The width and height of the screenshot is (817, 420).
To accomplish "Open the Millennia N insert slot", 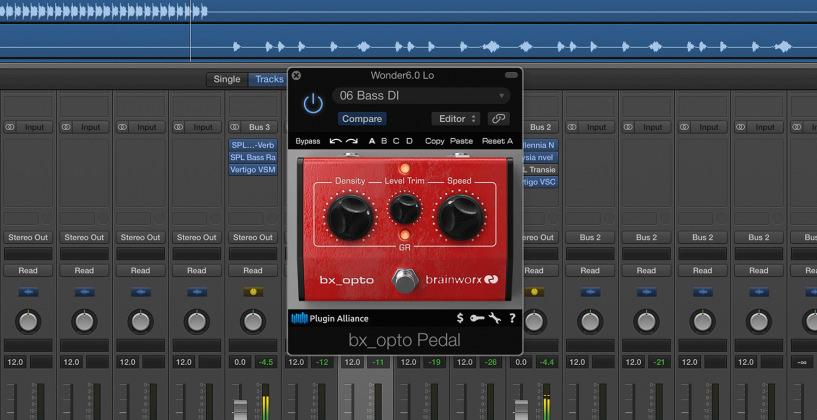I will (540, 145).
